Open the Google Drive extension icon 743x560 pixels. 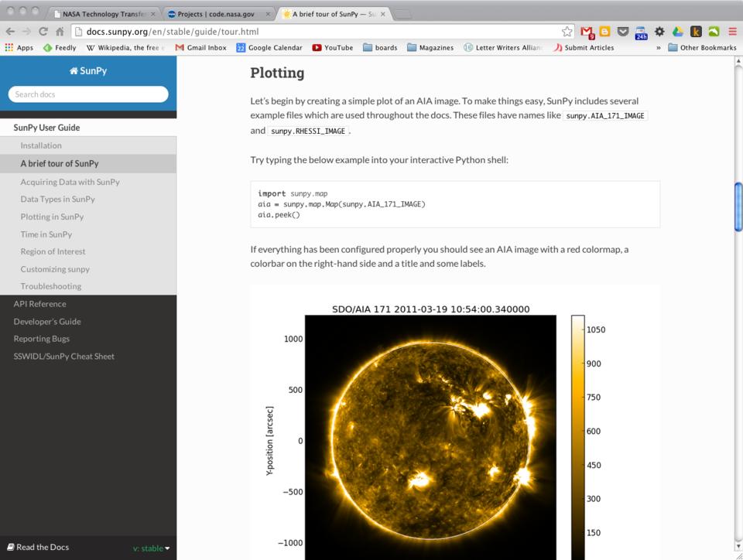click(678, 32)
